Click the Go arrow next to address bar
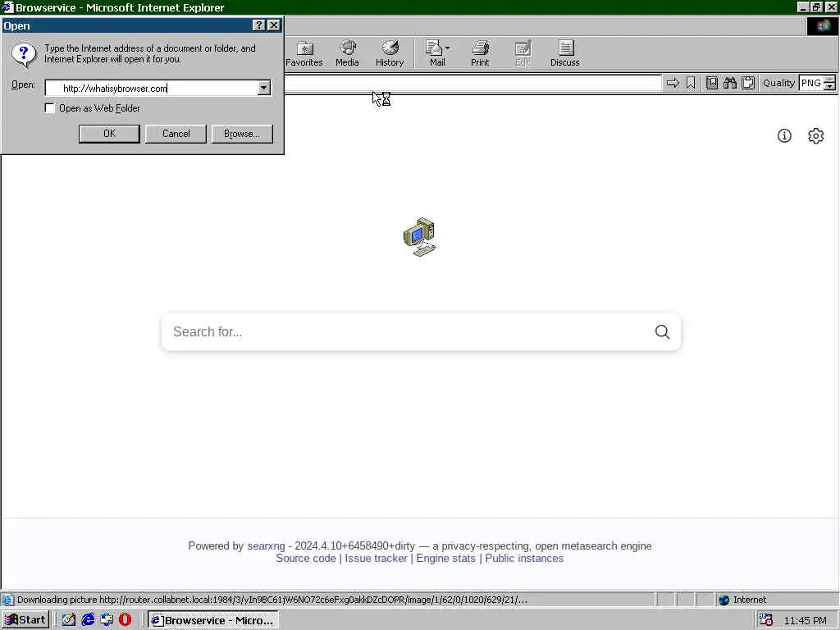The width and height of the screenshot is (840, 630). [673, 83]
